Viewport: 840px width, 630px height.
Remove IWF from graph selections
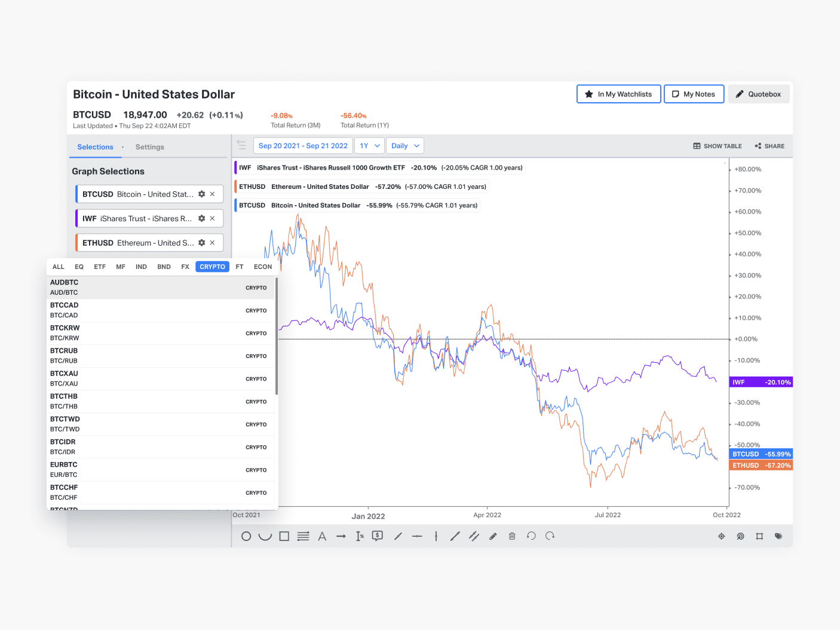coord(212,218)
